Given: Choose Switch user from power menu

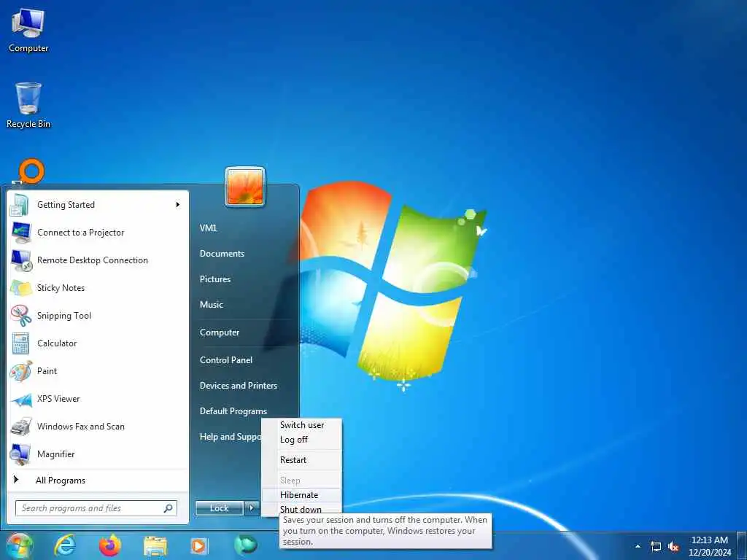Looking at the screenshot, I should point(302,425).
